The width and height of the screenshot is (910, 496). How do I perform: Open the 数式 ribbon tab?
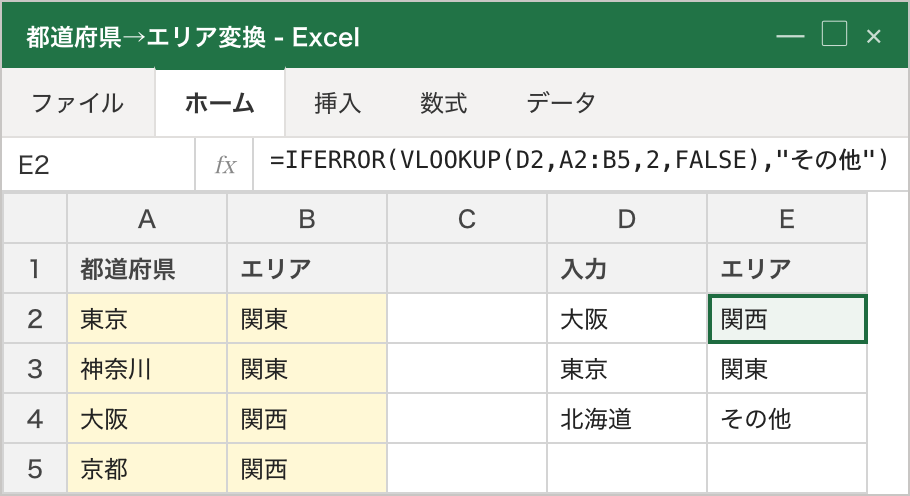click(443, 103)
